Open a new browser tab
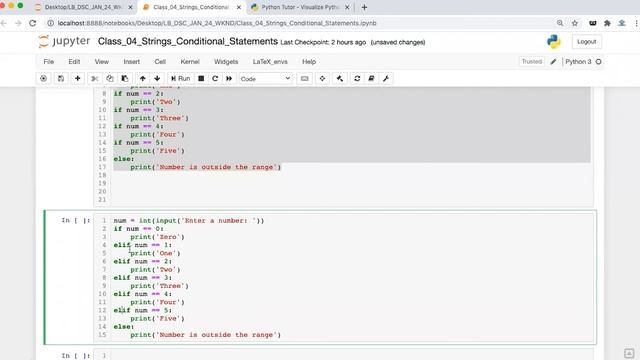 pos(364,7)
